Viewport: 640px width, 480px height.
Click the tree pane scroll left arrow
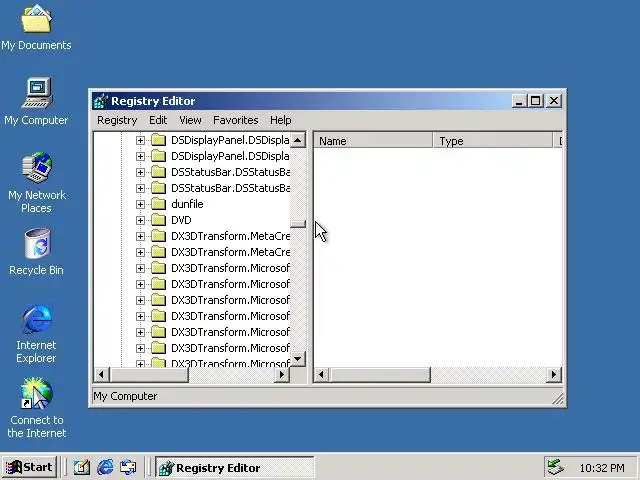pyautogui.click(x=102, y=374)
